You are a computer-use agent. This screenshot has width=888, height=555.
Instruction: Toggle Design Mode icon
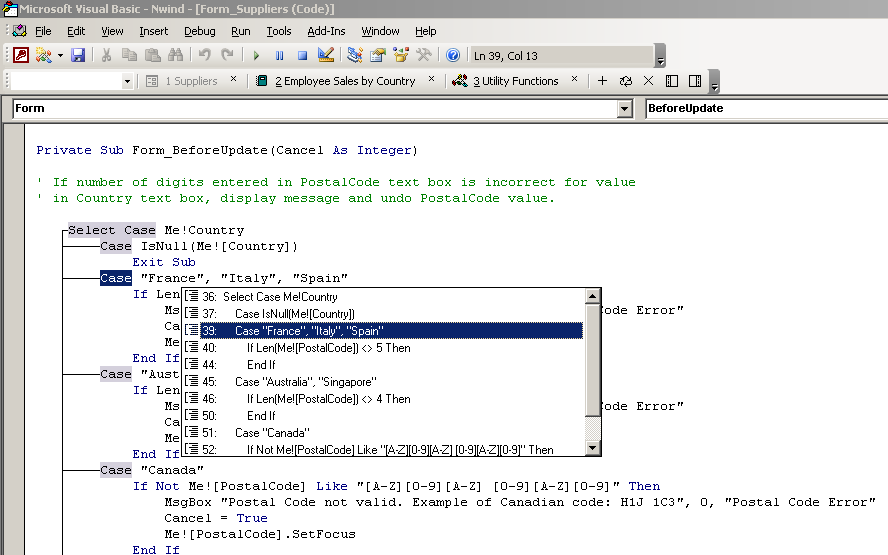(x=326, y=55)
